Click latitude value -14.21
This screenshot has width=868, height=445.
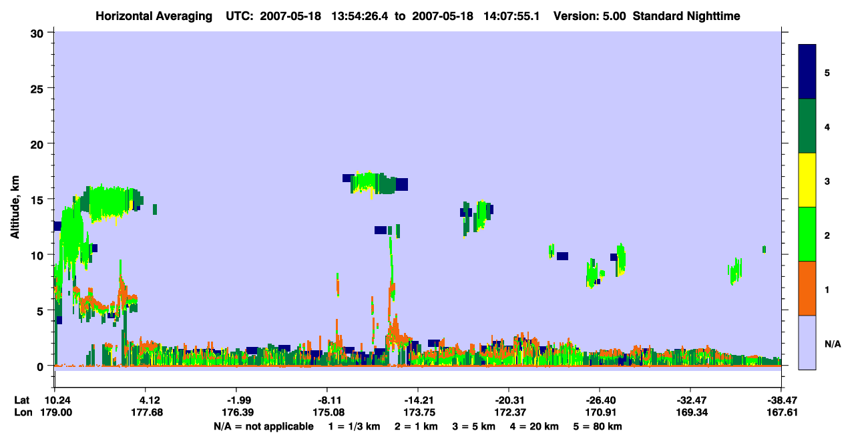[418, 400]
